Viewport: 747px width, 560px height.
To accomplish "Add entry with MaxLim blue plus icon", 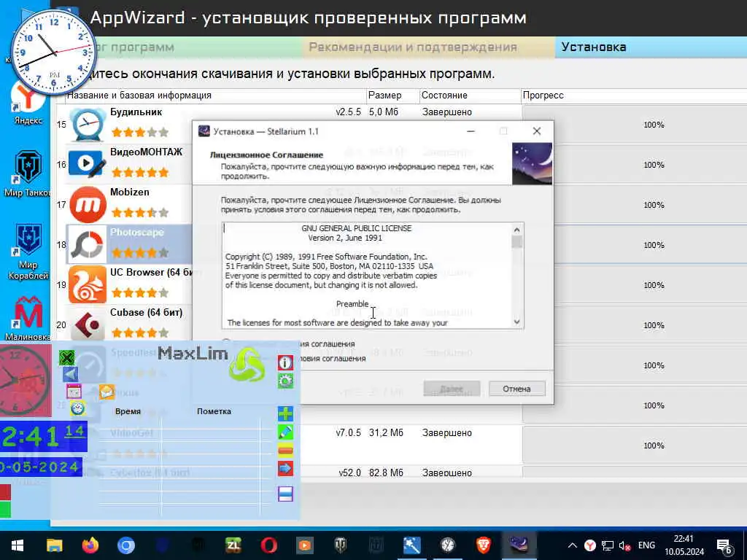I will pos(285,414).
